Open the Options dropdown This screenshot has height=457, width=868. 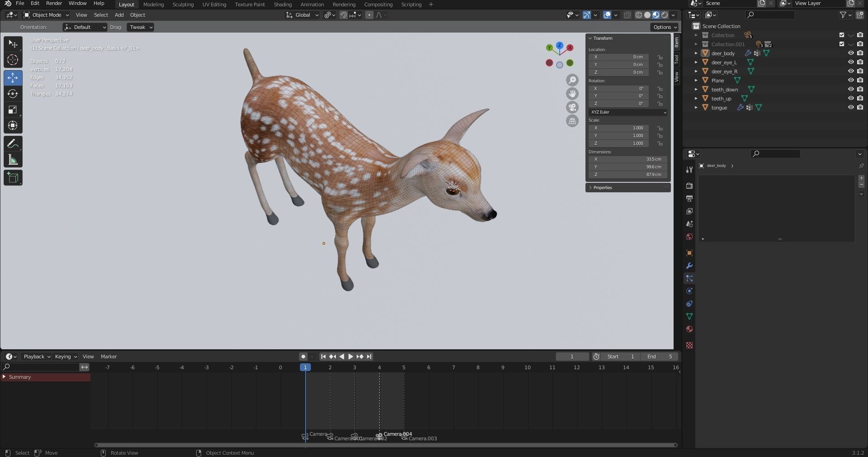click(665, 27)
